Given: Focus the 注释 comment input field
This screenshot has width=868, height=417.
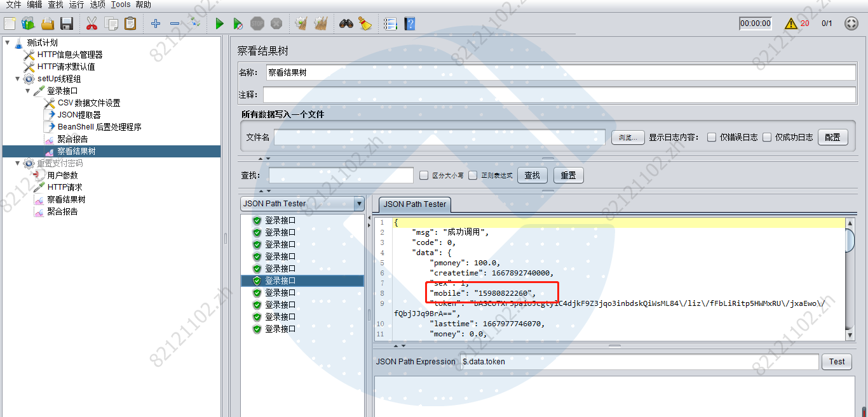Looking at the screenshot, I should coord(559,95).
